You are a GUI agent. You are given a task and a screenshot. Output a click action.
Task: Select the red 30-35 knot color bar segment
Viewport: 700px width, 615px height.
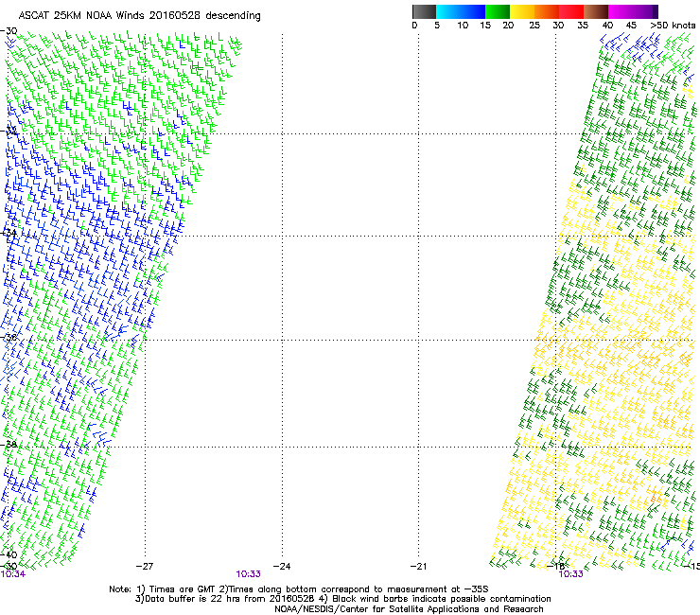tap(571, 11)
